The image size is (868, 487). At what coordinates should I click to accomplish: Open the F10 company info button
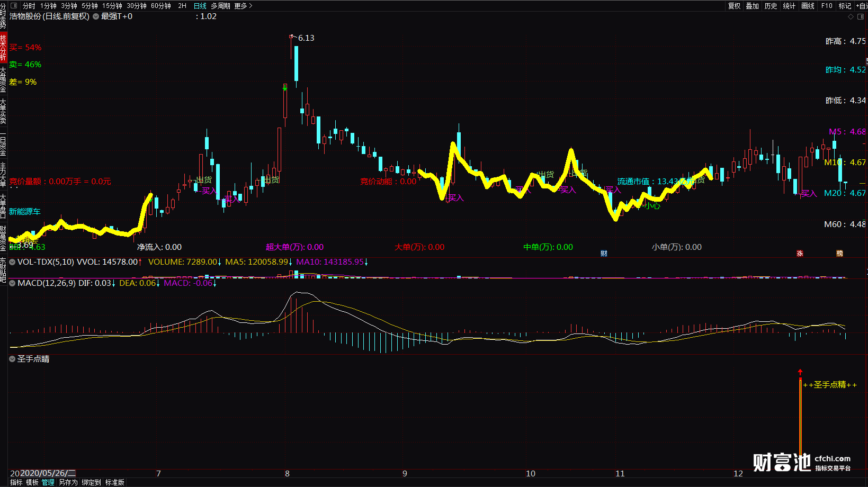(x=827, y=6)
